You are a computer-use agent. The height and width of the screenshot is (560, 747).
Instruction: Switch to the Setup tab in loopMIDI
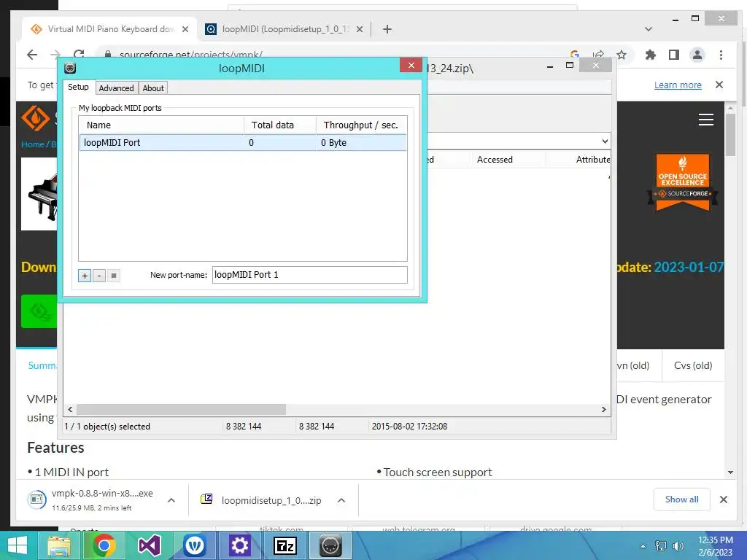pos(78,87)
